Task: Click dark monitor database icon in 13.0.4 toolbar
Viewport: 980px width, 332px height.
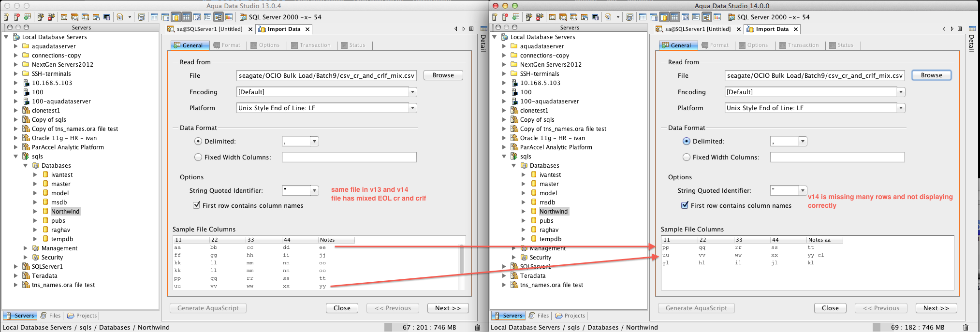Action: [107, 17]
